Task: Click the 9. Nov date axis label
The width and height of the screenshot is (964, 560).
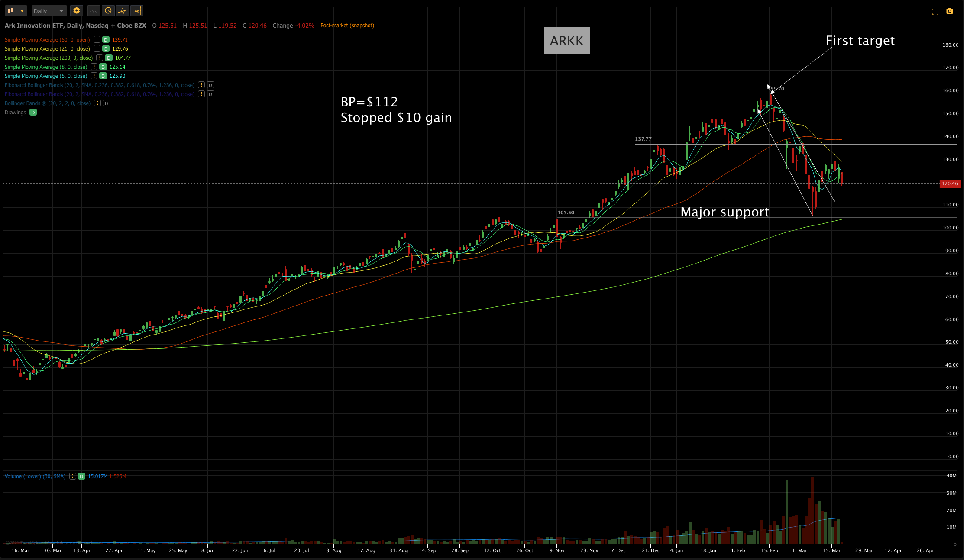Action: point(557,550)
